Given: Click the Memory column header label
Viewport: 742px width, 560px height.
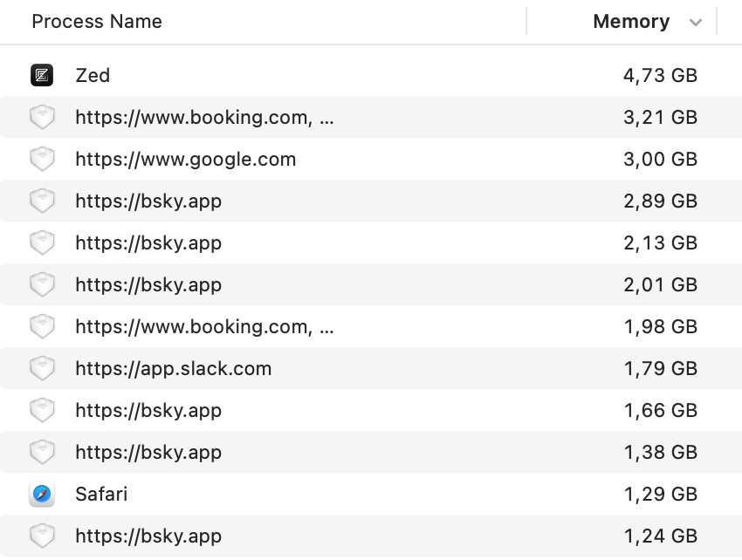Looking at the screenshot, I should (630, 22).
